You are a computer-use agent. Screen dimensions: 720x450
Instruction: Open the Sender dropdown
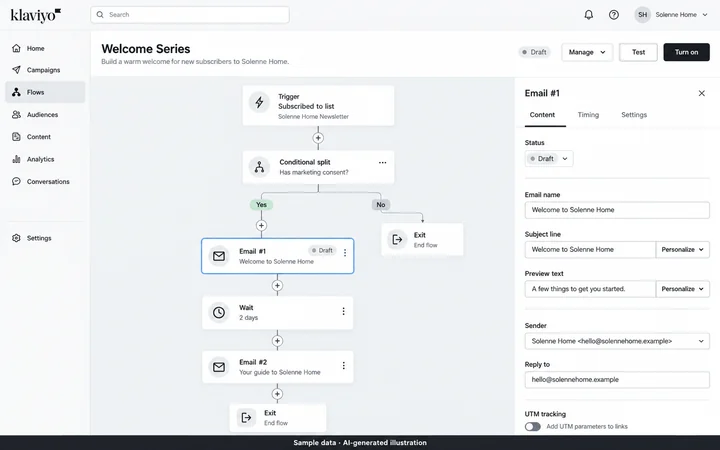click(x=617, y=341)
